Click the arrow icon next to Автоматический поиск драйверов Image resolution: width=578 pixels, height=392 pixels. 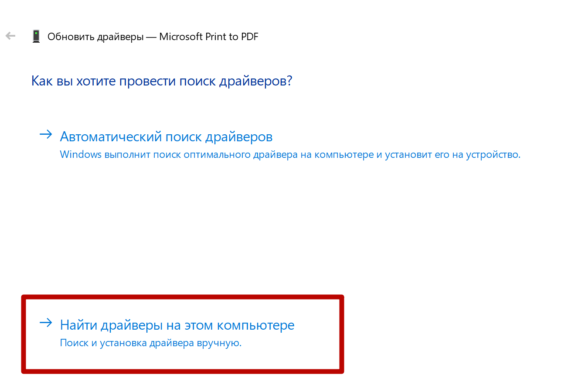coord(45,134)
